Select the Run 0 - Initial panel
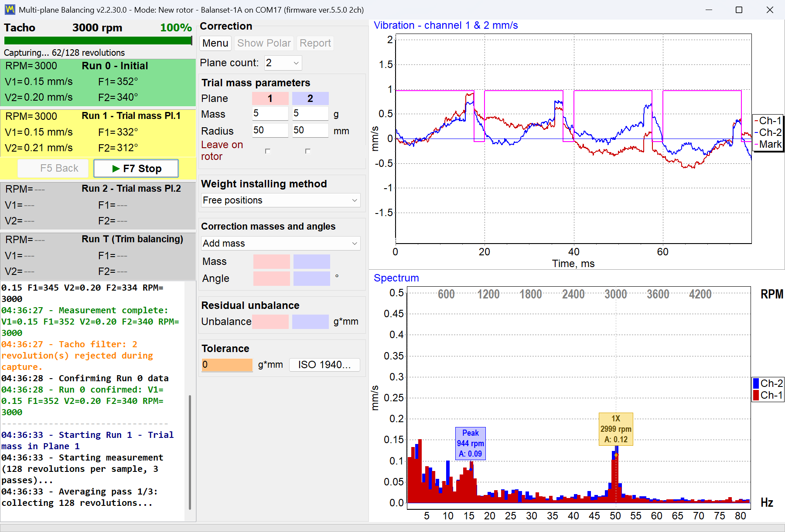 (x=98, y=82)
